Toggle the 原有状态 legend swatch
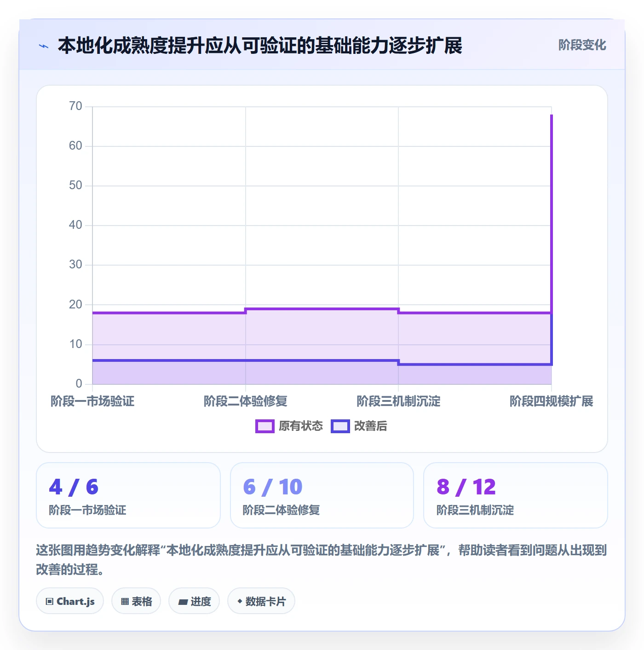Screen dimensions: 644x650 coord(264,426)
